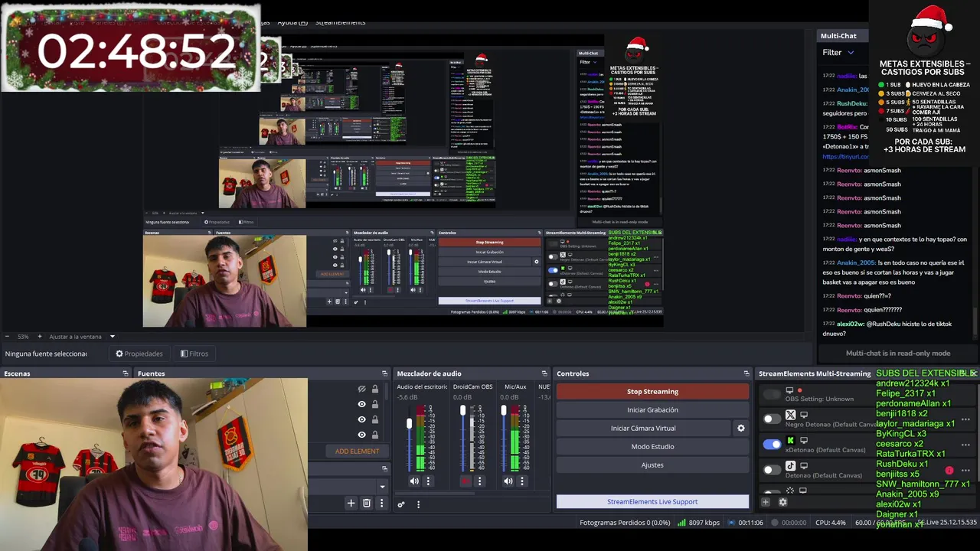980x551 pixels.
Task: Undock the Fuentes panel
Action: point(384,373)
